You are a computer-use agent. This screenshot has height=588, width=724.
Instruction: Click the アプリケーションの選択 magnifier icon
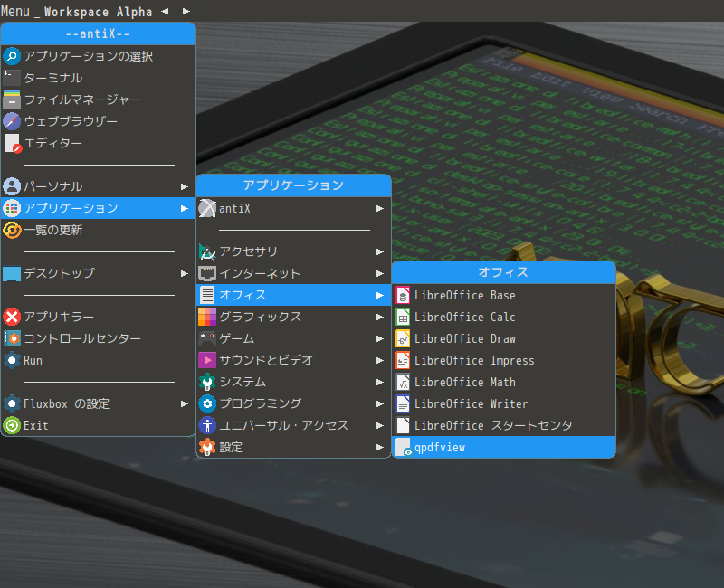12,56
